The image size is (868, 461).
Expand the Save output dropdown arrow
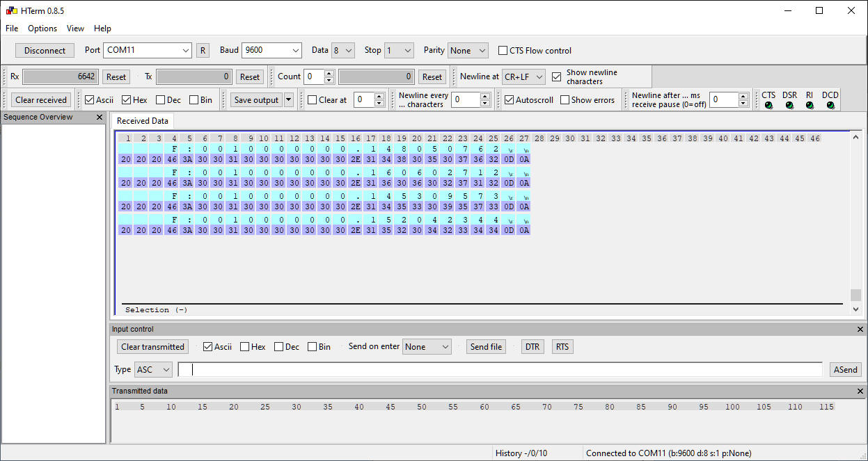pyautogui.click(x=289, y=100)
